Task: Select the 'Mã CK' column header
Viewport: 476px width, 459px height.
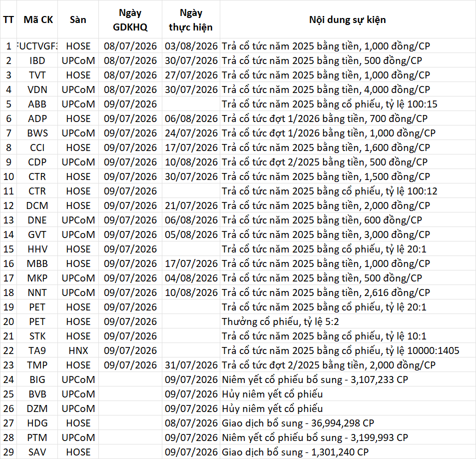Action: click(37, 19)
